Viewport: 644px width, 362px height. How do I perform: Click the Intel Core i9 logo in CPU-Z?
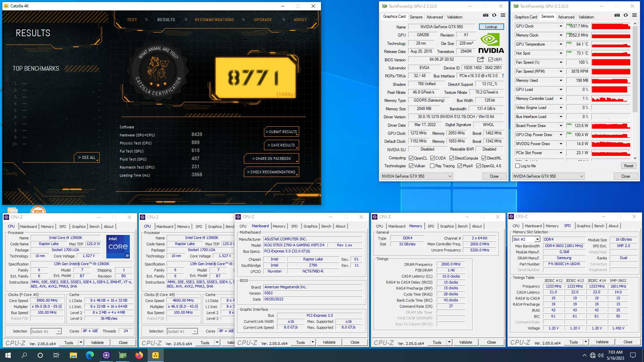[118, 246]
